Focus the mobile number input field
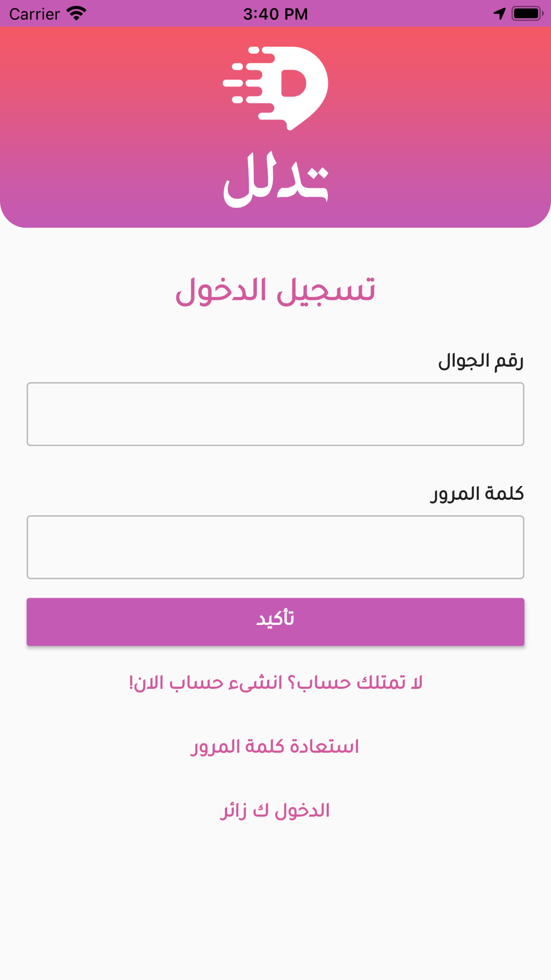Image resolution: width=551 pixels, height=980 pixels. (x=275, y=414)
